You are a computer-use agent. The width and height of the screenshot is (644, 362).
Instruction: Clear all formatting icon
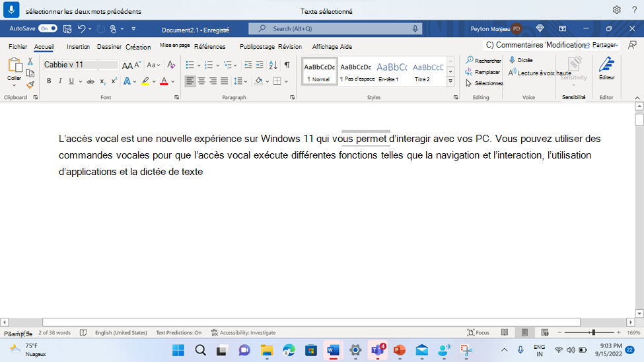[x=171, y=65]
